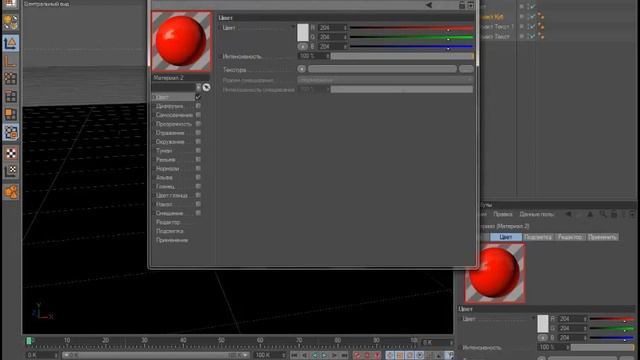Screen dimensions: 640x360
Task: Click the first red record keyframe button
Action: point(357,356)
